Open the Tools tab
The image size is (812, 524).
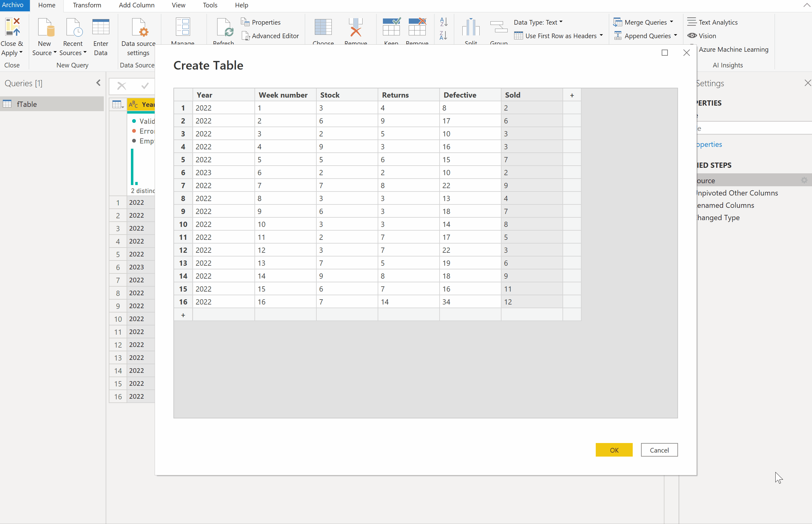210,5
